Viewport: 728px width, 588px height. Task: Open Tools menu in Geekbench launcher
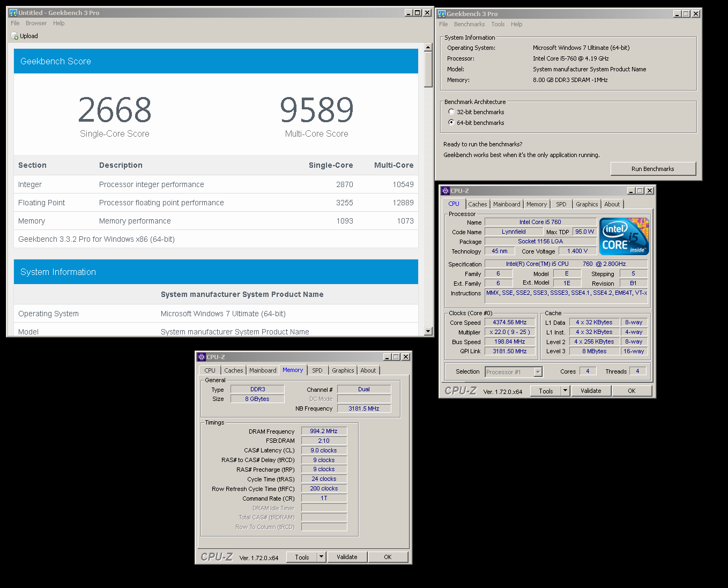click(x=498, y=24)
